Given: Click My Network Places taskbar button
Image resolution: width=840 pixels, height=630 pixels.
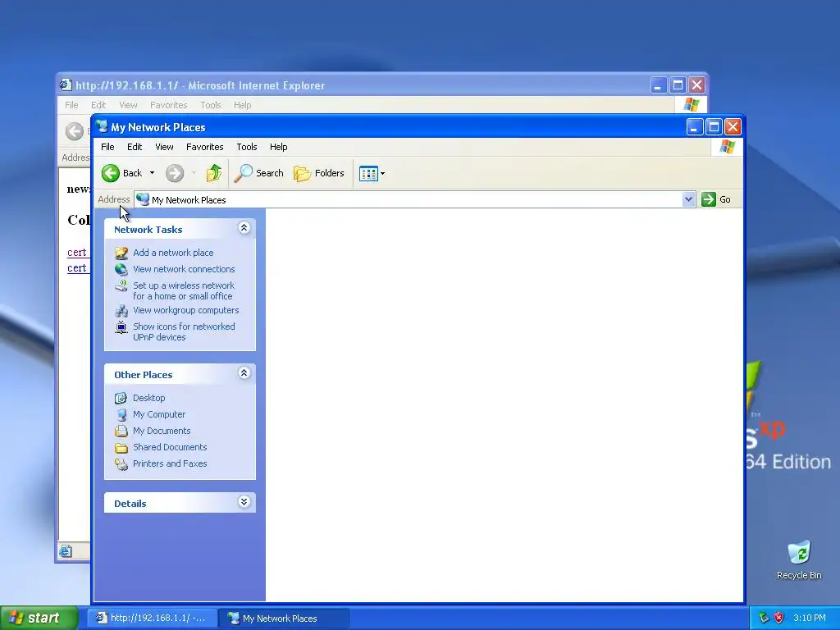Looking at the screenshot, I should click(x=285, y=619).
